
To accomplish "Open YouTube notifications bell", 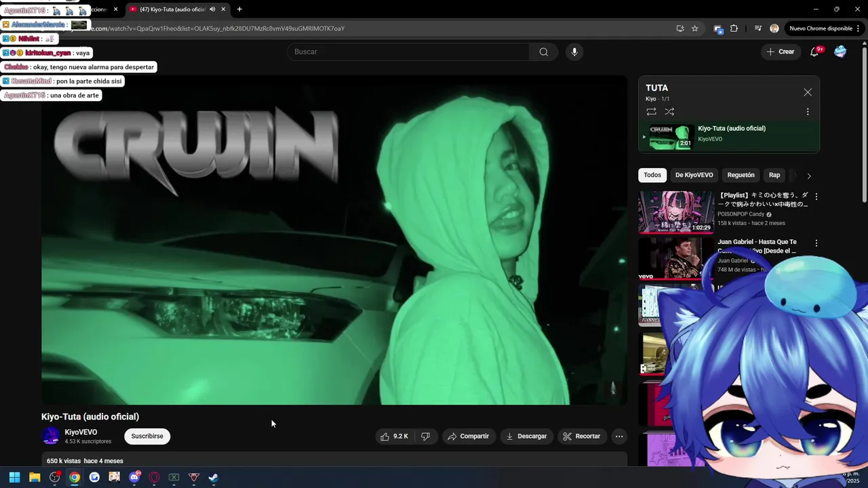I will 815,52.
